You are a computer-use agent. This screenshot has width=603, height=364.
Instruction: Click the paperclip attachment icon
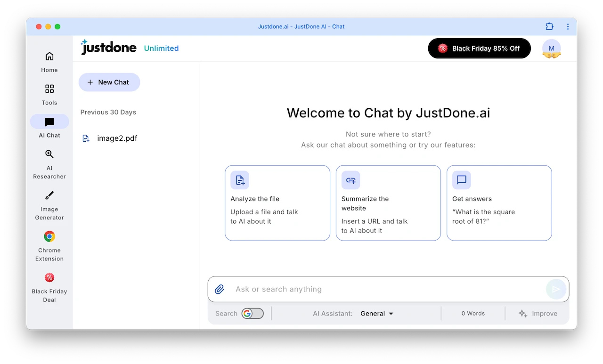coord(220,289)
